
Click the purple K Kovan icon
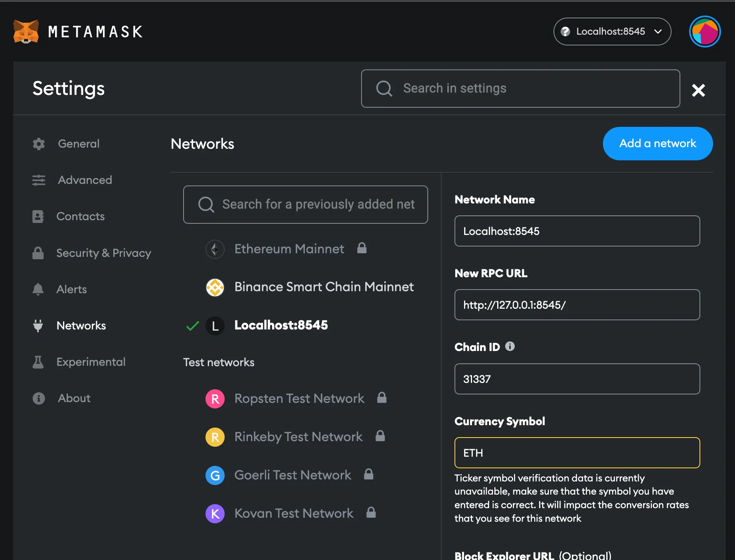click(x=215, y=514)
